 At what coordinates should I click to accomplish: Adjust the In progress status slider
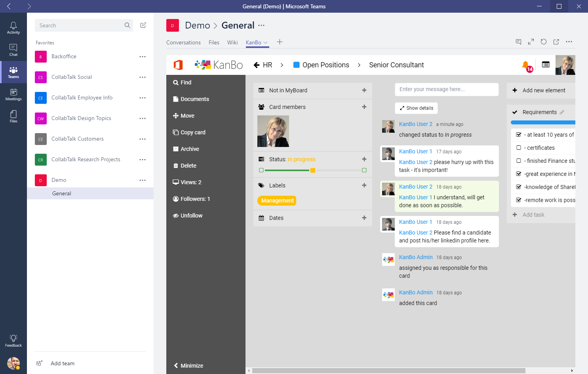[312, 170]
